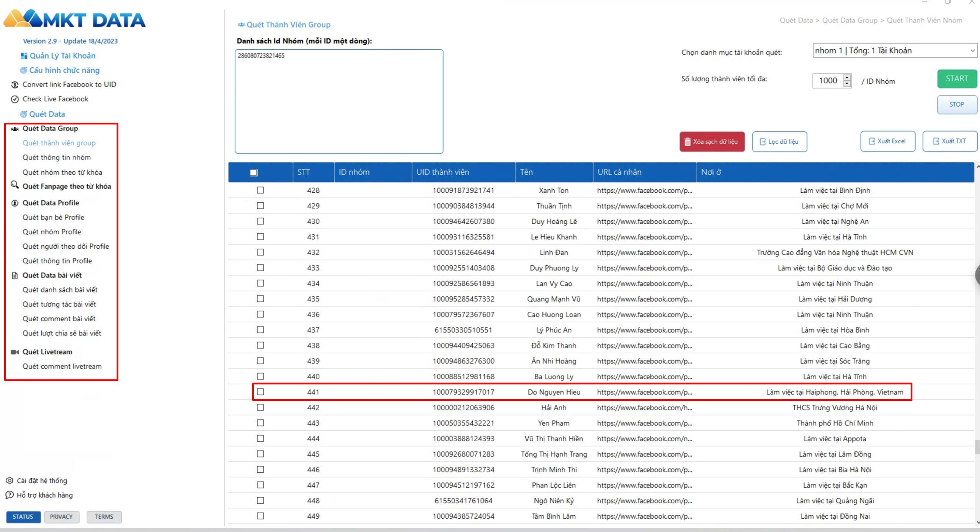Check the box for row 441 Do Nguyen Hieu
Image resolution: width=980 pixels, height=532 pixels.
260,392
